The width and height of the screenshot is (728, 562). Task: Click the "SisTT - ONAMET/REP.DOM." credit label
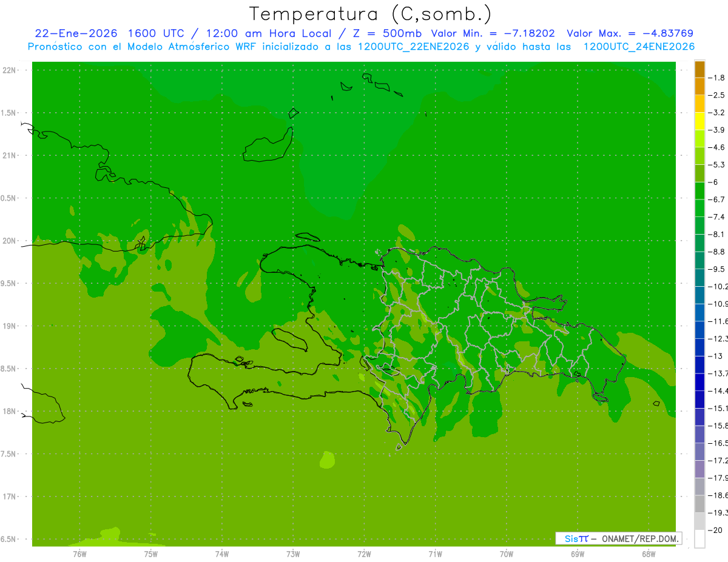(618, 538)
